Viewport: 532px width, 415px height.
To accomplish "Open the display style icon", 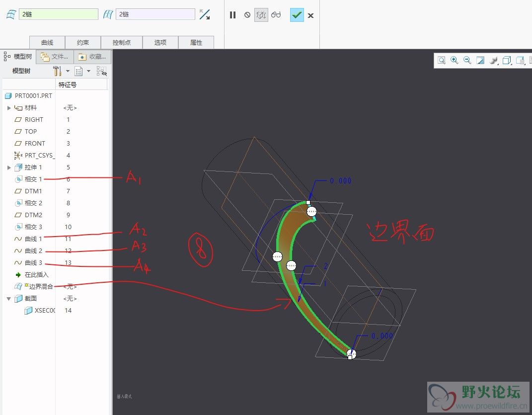I will pyautogui.click(x=494, y=61).
